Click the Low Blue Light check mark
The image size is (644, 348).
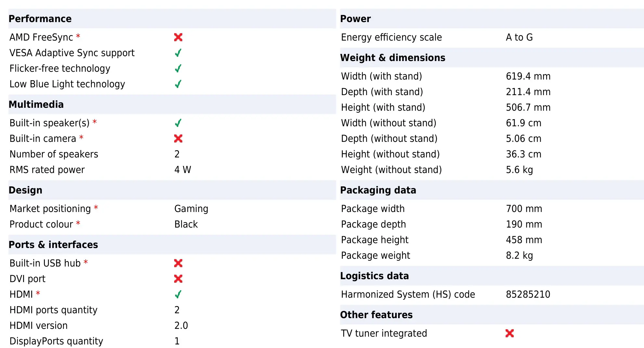178,84
